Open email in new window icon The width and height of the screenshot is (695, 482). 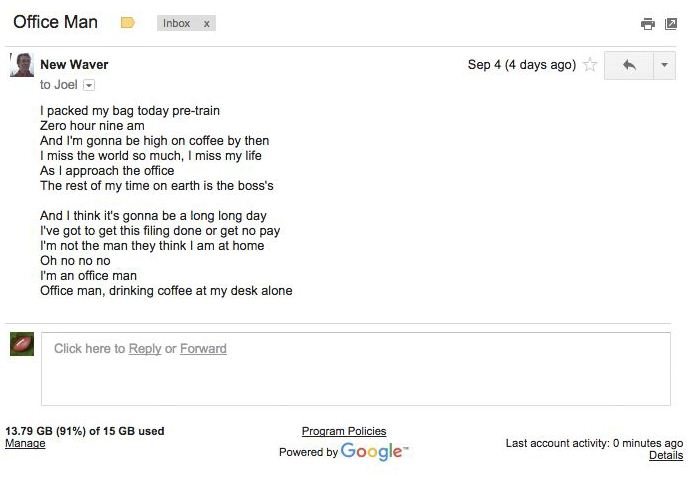671,24
